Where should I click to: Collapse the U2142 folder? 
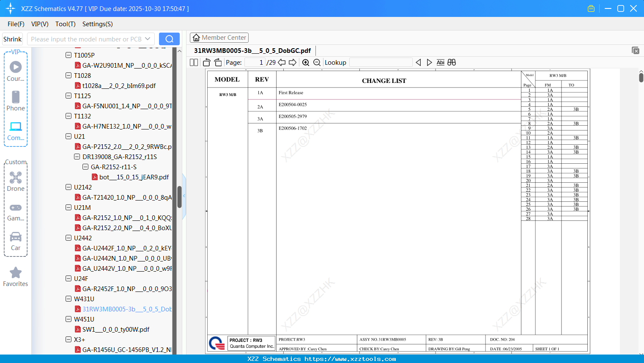point(69,187)
